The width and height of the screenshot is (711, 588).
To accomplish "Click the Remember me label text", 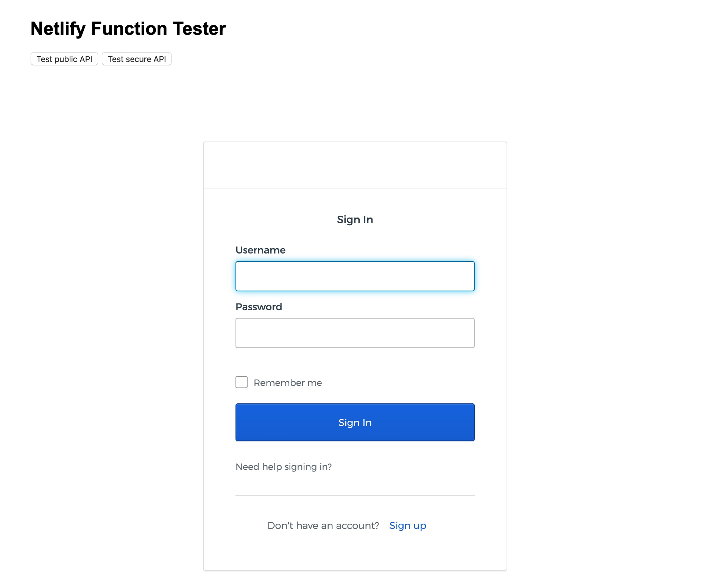I will tap(288, 383).
